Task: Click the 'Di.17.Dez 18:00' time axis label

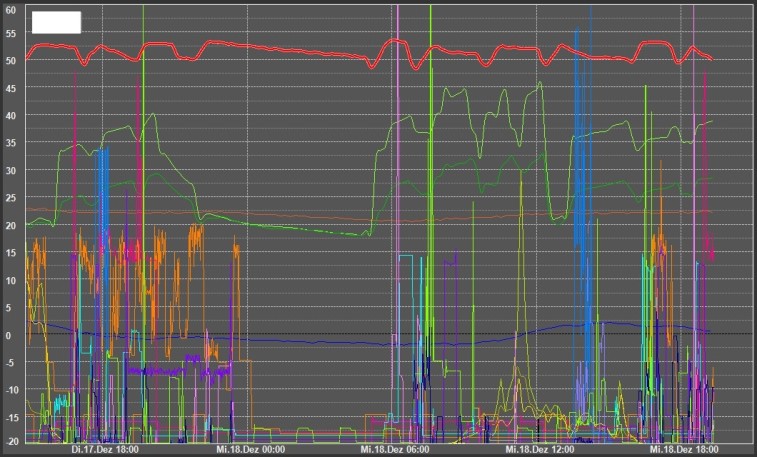Action: [105, 450]
